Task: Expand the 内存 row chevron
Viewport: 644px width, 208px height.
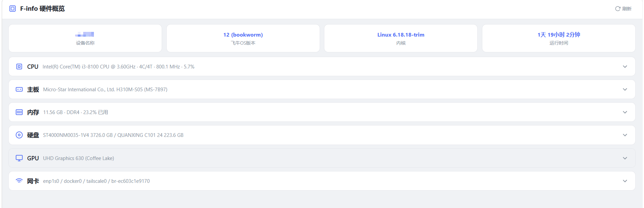Action: pos(625,112)
